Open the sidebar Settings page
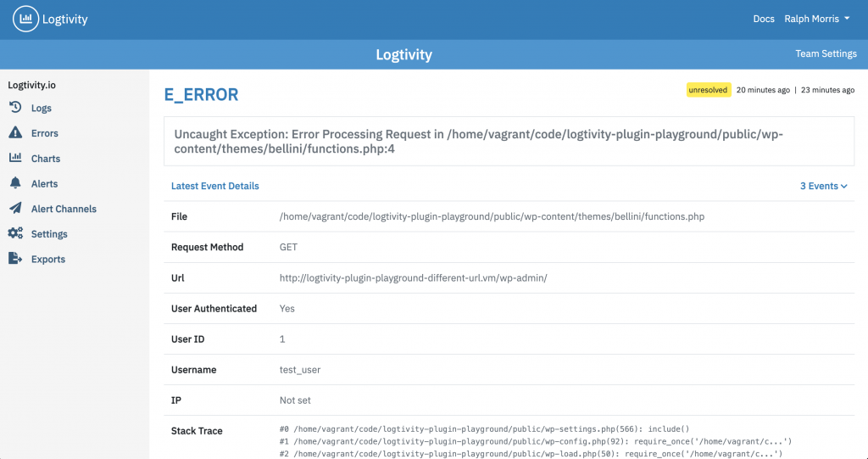This screenshot has height=459, width=868. click(x=49, y=234)
